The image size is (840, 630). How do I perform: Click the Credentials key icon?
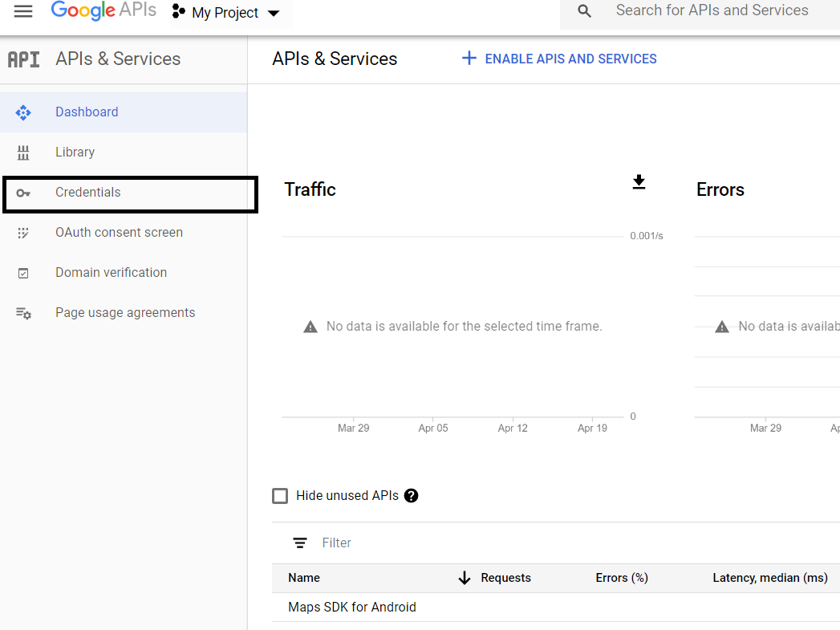coord(23,193)
